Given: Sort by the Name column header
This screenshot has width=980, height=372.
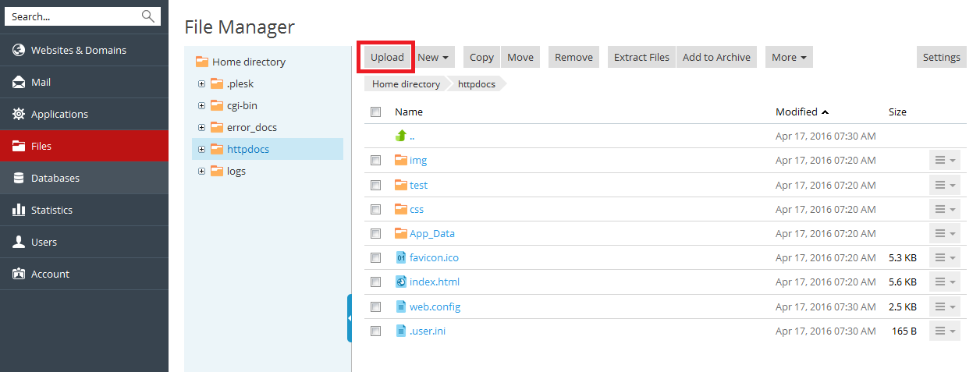Looking at the screenshot, I should pyautogui.click(x=409, y=112).
